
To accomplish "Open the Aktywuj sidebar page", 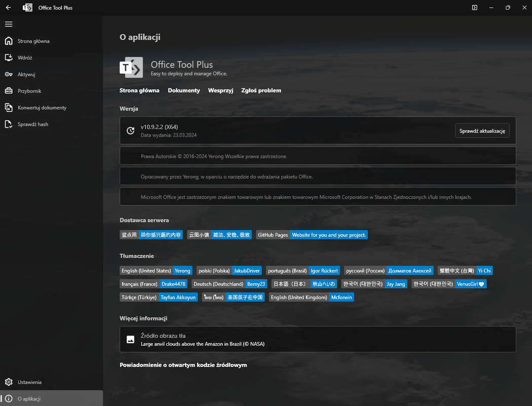I will pos(52,74).
